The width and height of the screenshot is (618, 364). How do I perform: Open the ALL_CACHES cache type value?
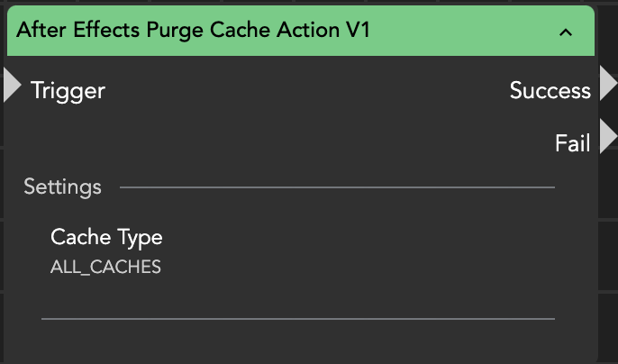pyautogui.click(x=105, y=267)
